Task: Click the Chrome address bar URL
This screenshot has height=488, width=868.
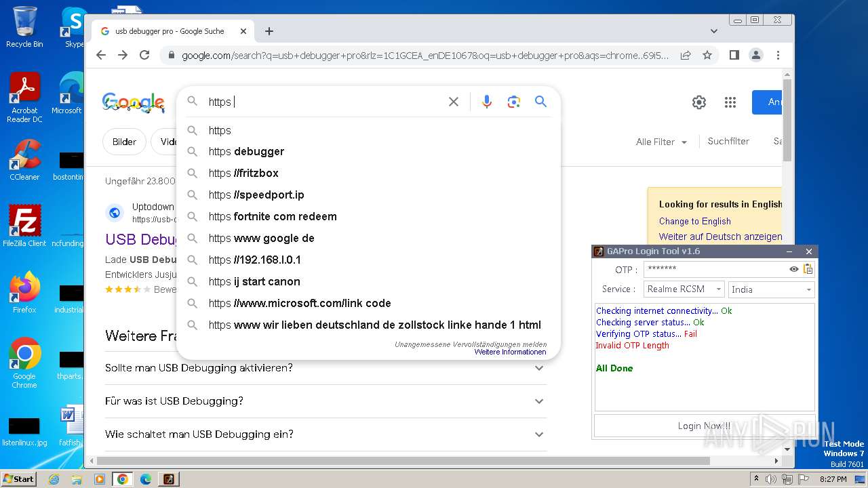Action: (425, 56)
